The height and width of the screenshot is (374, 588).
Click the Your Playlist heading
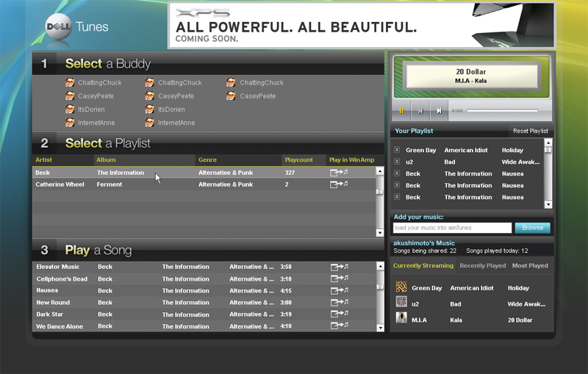(414, 131)
